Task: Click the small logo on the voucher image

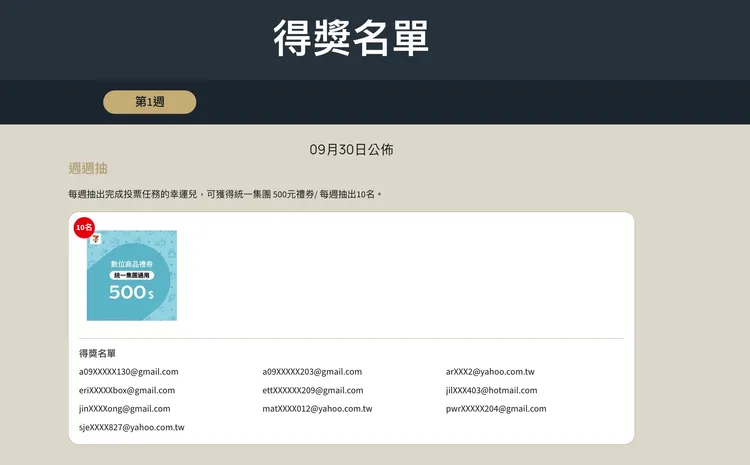Action: coord(96,240)
